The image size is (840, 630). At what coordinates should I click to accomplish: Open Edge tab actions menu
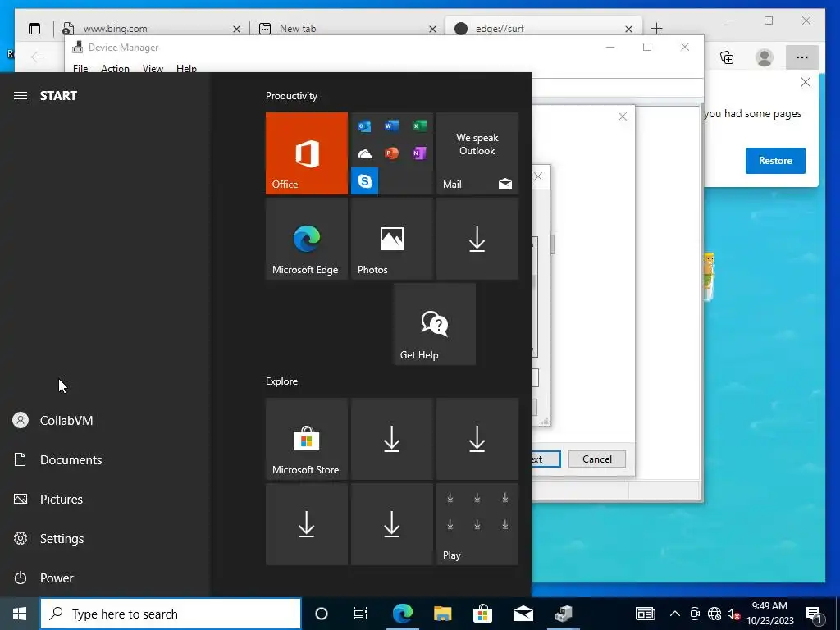[34, 29]
